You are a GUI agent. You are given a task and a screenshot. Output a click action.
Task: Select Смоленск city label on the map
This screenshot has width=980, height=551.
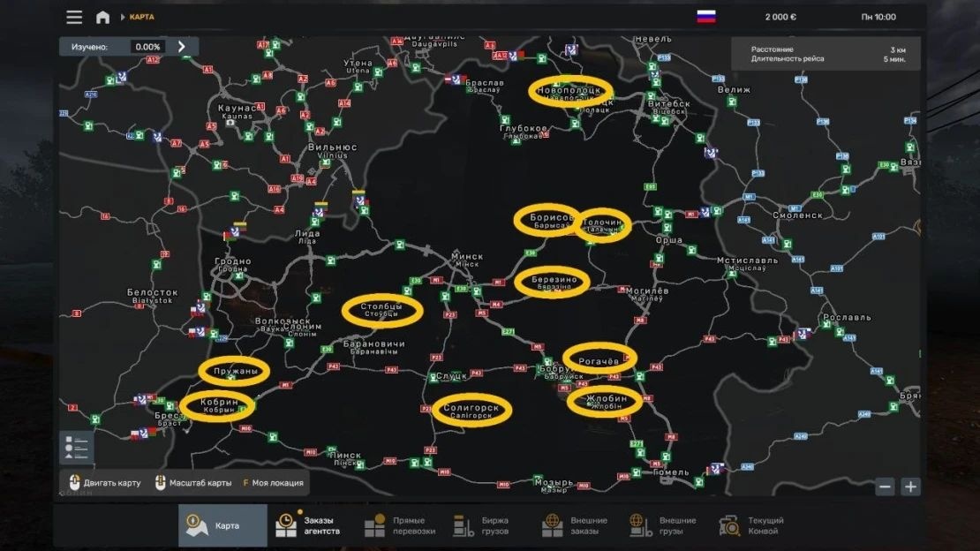coord(798,215)
